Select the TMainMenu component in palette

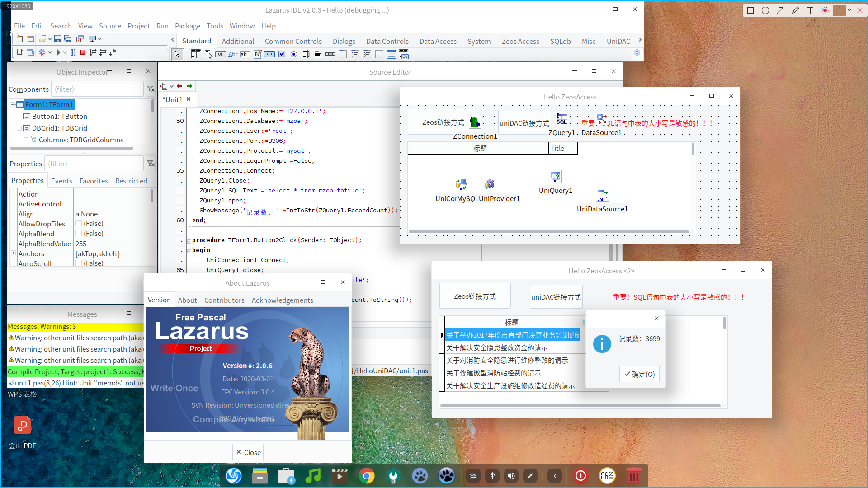(x=195, y=54)
